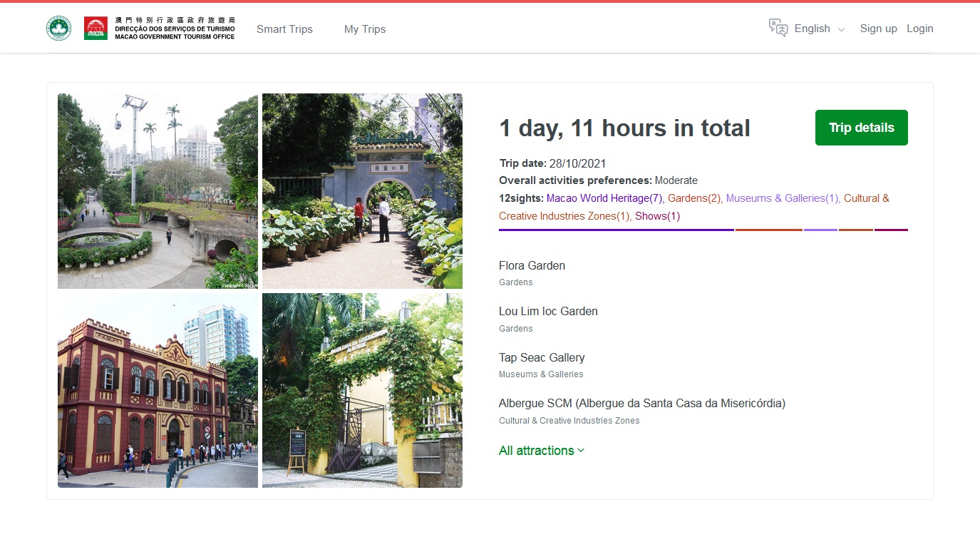Select the Macao World Heritage(7) category
The height and width of the screenshot is (537, 980).
604,198
